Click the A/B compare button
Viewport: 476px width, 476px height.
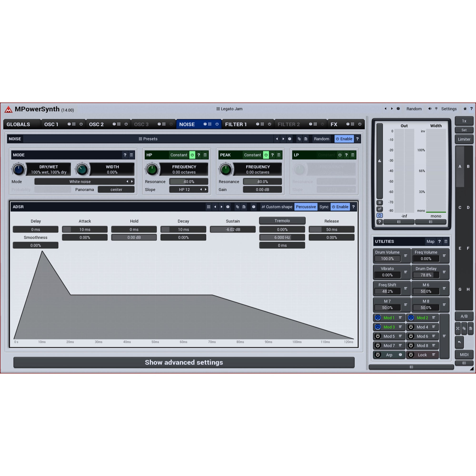tap(464, 316)
